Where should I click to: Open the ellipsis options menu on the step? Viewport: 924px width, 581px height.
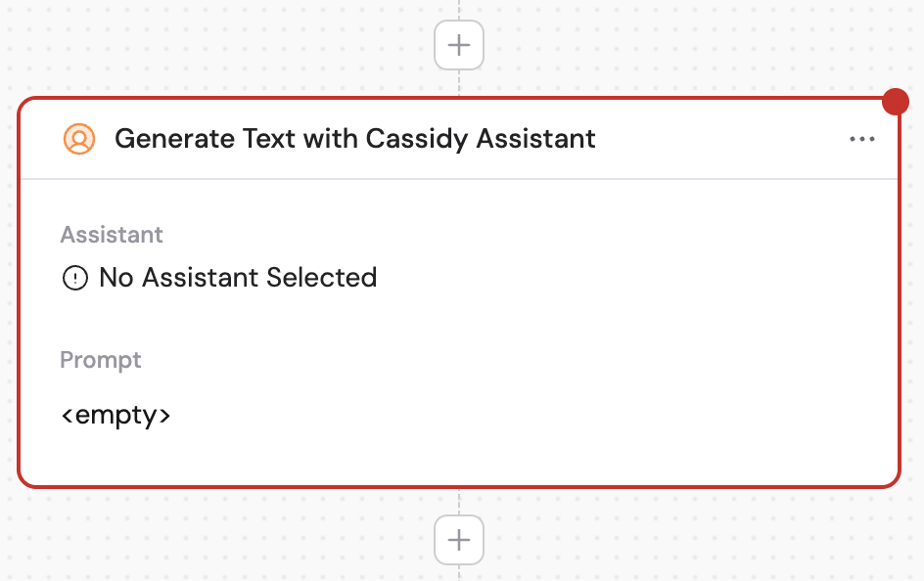click(862, 139)
